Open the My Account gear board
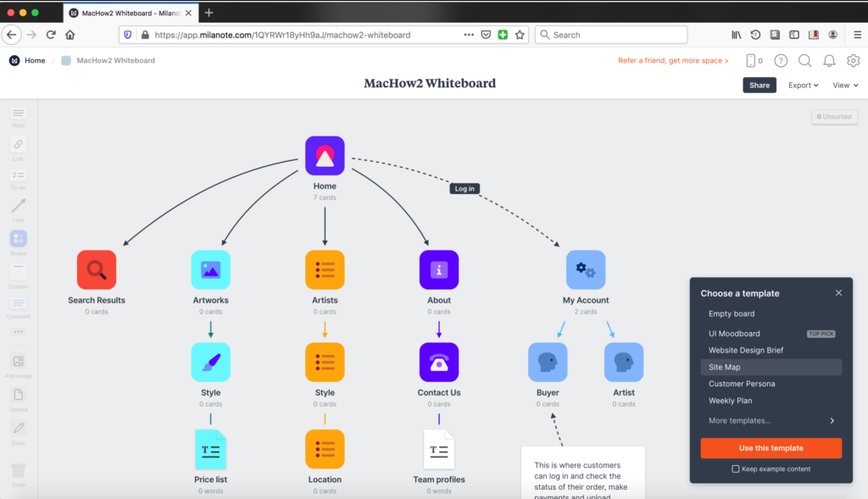The image size is (868, 499). tap(586, 270)
